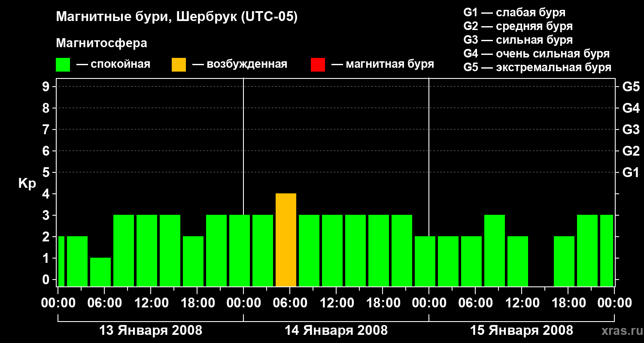Click the 'G1 — слабая буря' legend line
This screenshot has width=644, height=343.
pyautogui.click(x=514, y=12)
